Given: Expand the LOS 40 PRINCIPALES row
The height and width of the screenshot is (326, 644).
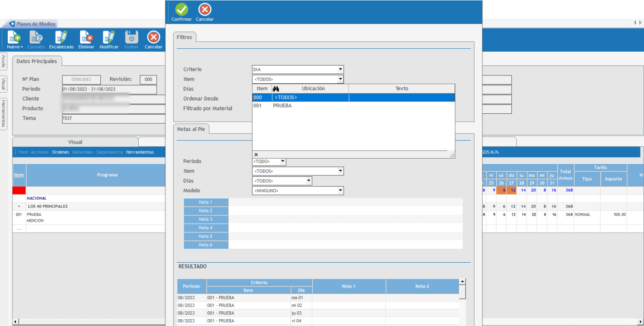Looking at the screenshot, I should (x=19, y=207).
